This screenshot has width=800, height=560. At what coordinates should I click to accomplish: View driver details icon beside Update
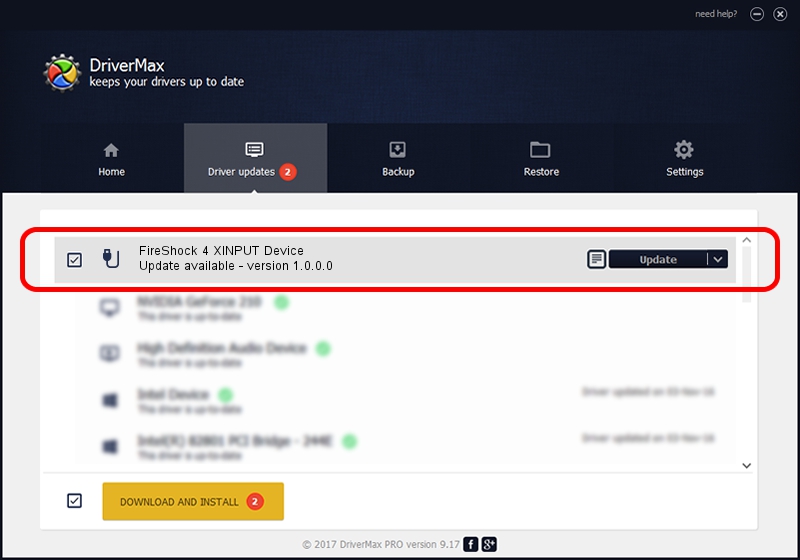point(595,259)
